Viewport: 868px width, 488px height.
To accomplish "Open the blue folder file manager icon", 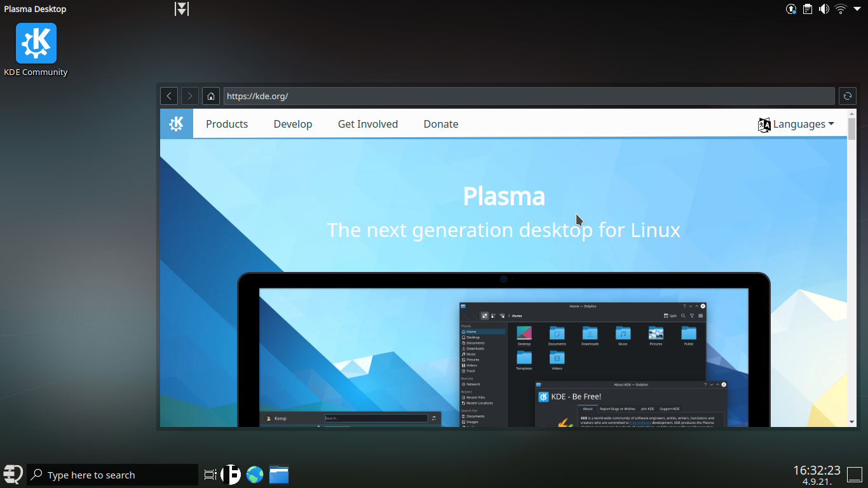I will tap(278, 475).
